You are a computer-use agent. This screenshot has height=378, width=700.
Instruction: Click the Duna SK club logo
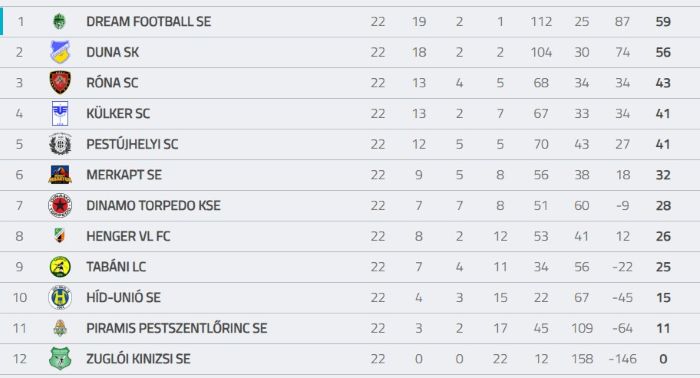(60, 52)
